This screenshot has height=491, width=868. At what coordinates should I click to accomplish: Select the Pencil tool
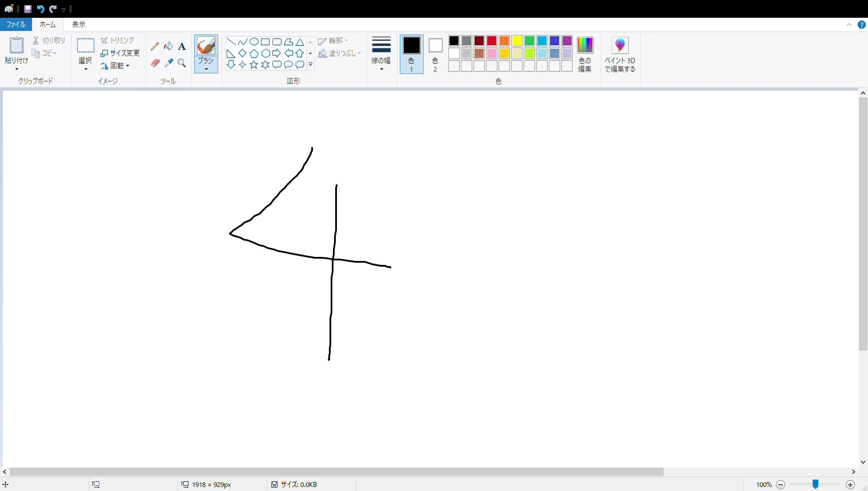[x=155, y=46]
